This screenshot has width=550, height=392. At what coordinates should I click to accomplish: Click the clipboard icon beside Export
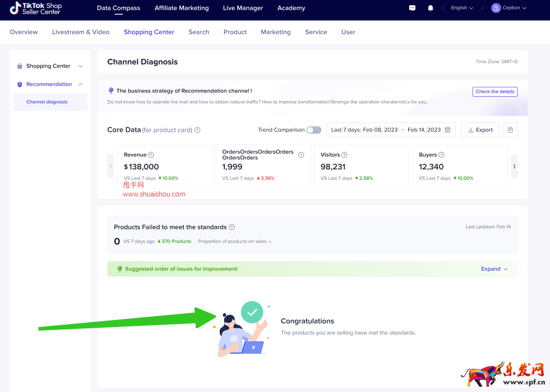(x=510, y=130)
